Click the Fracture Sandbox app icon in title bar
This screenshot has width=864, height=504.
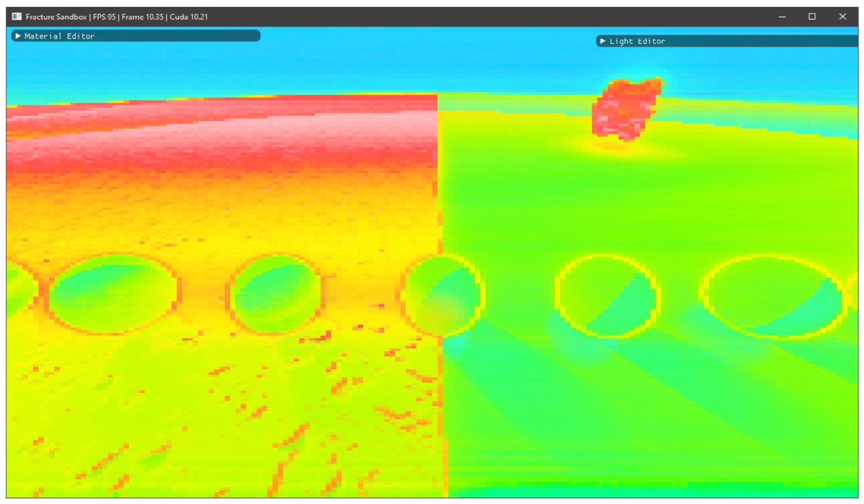pyautogui.click(x=16, y=16)
